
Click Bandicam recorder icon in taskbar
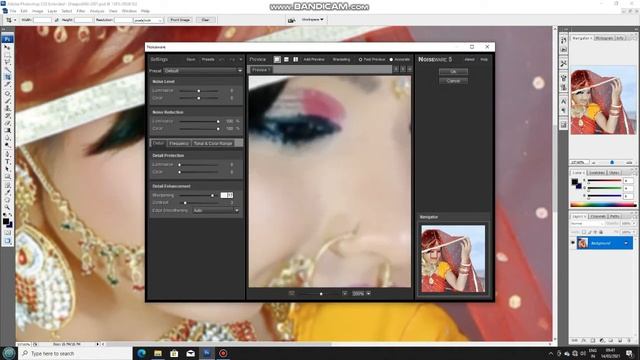(x=223, y=353)
